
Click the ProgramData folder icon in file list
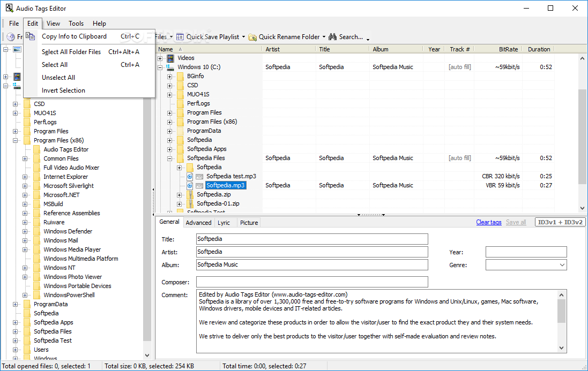[181, 131]
